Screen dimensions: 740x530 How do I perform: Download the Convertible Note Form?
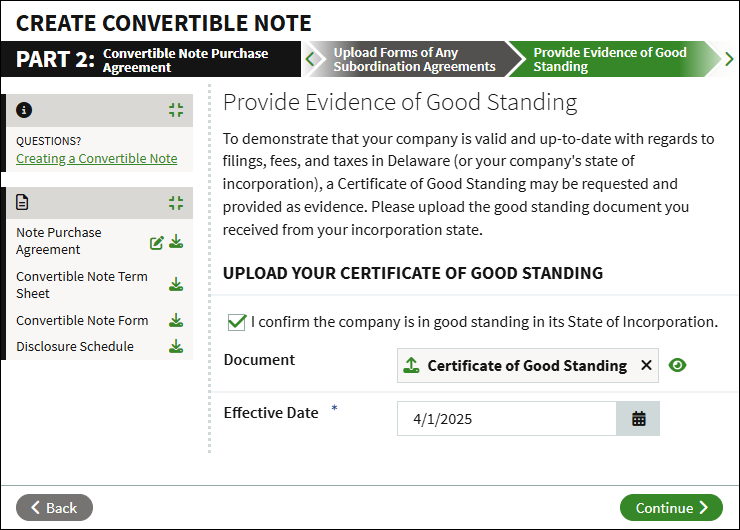coord(176,320)
